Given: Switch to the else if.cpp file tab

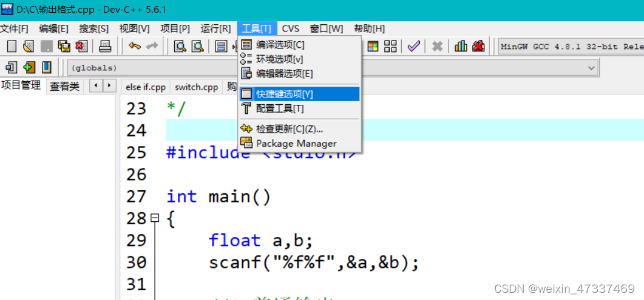Looking at the screenshot, I should coord(146,87).
